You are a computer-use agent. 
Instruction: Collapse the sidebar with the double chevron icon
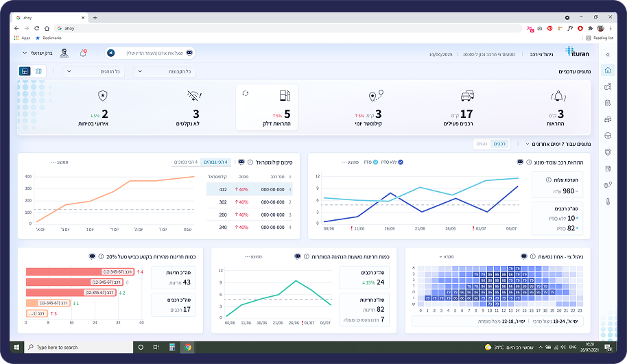coord(607,54)
